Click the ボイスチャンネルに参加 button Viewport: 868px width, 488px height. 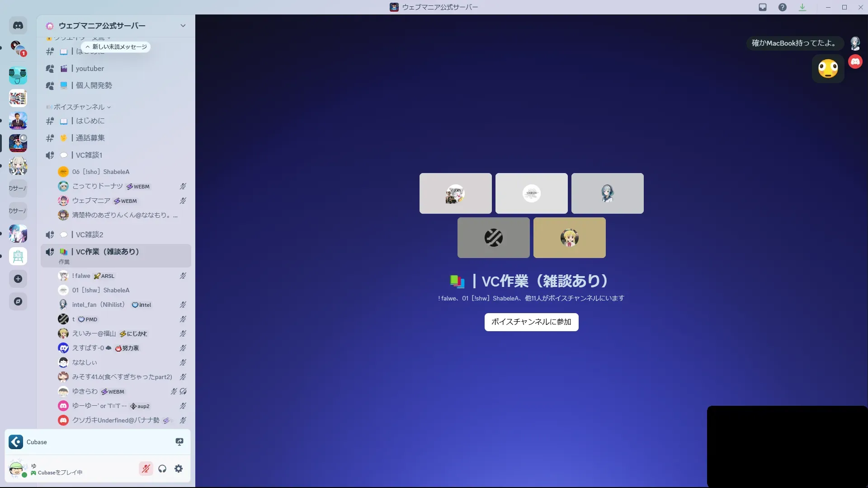(x=531, y=322)
